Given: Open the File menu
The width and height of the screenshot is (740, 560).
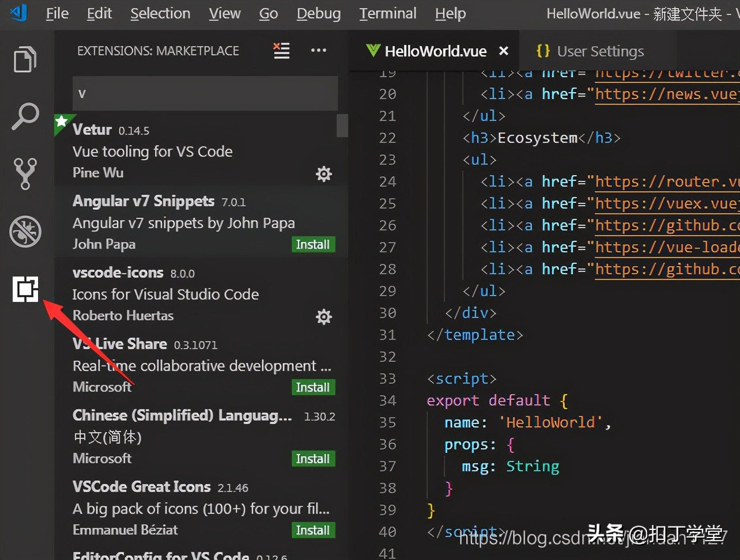Looking at the screenshot, I should point(57,13).
